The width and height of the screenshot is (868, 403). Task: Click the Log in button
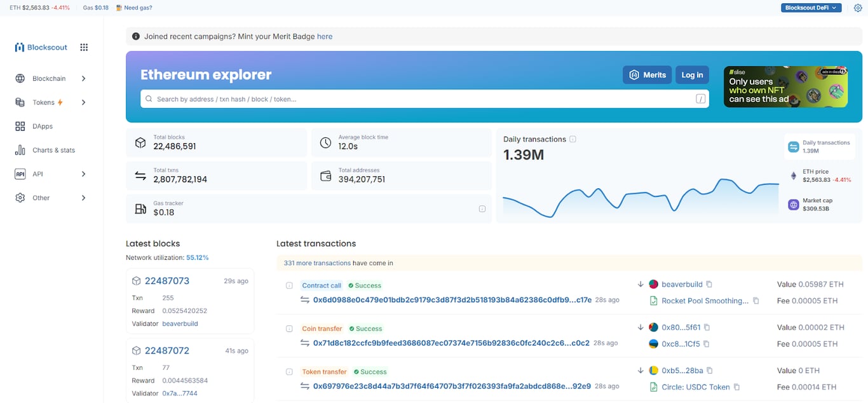tap(692, 75)
